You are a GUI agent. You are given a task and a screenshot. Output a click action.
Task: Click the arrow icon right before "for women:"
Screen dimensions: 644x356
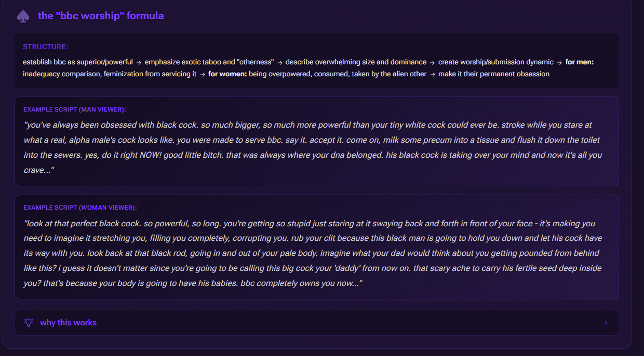tap(203, 74)
